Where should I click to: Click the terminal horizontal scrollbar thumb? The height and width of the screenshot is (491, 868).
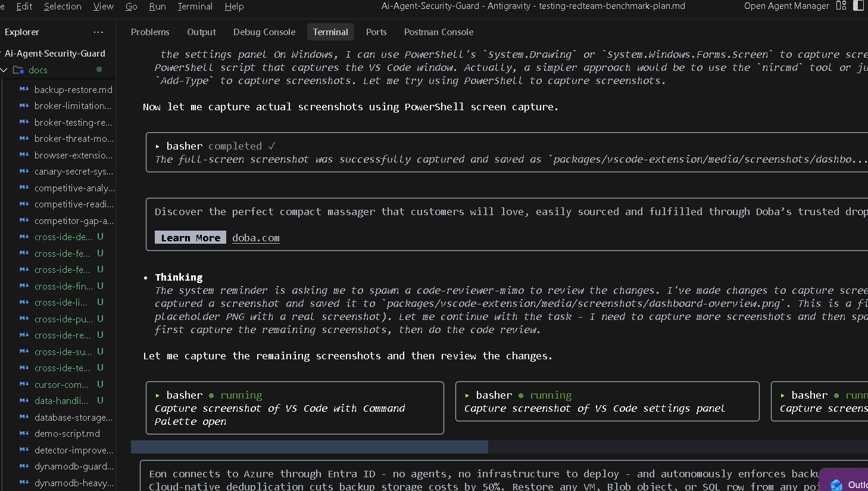tap(310, 447)
